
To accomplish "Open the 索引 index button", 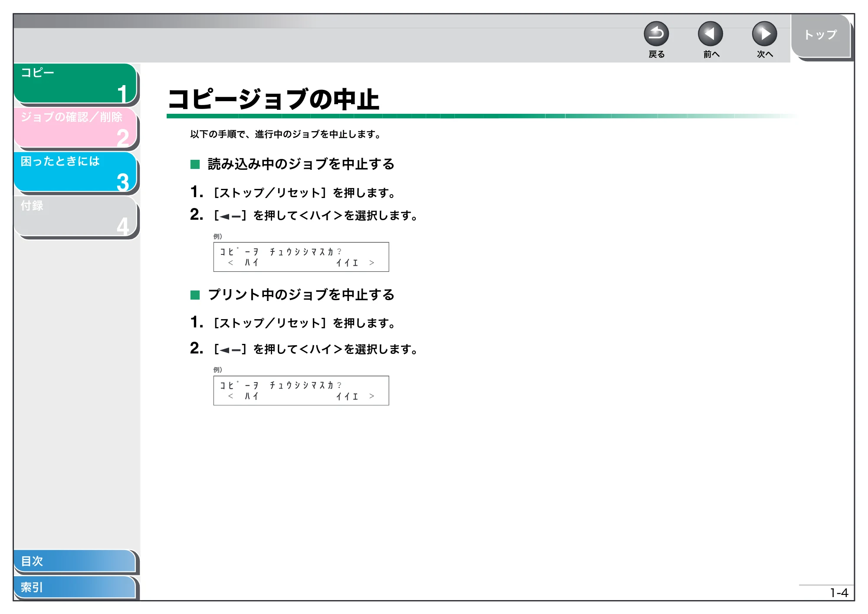I will tap(75, 587).
